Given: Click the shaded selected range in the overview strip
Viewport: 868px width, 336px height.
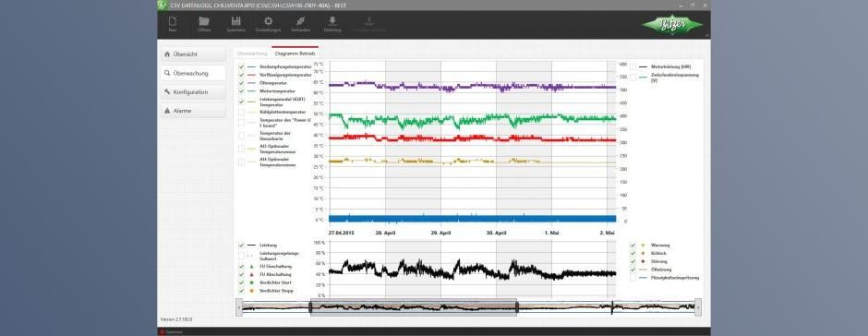Looking at the screenshot, I should tap(414, 307).
